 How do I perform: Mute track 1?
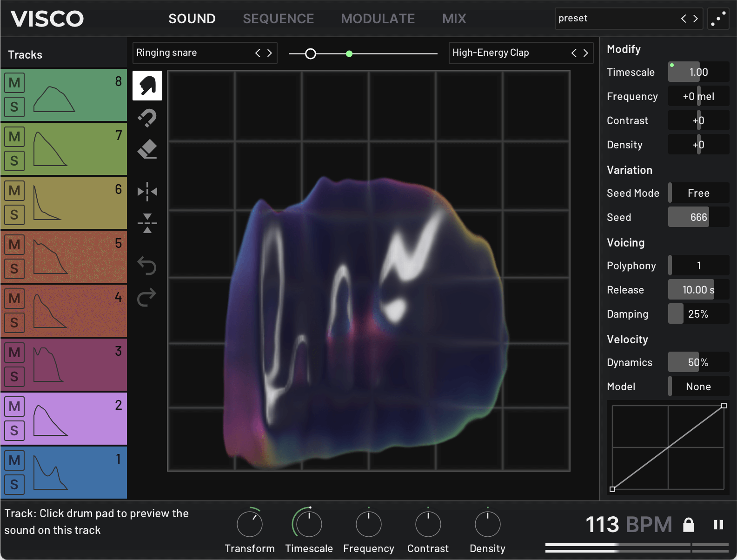[x=14, y=460]
